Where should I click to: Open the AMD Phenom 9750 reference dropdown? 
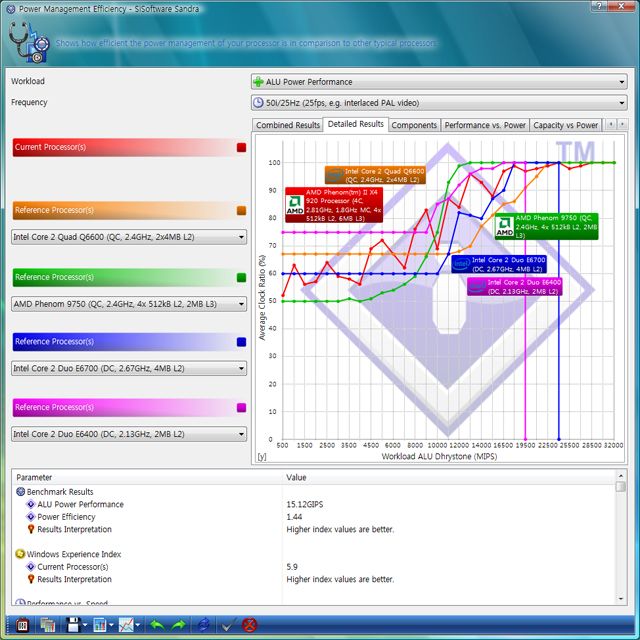click(x=129, y=304)
